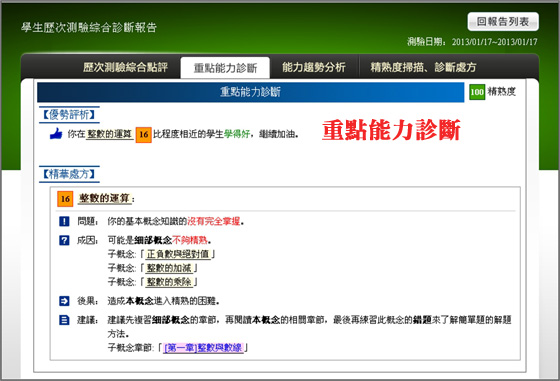
Task: Click the orange 16 badge in 精華處方
Action: (x=65, y=199)
